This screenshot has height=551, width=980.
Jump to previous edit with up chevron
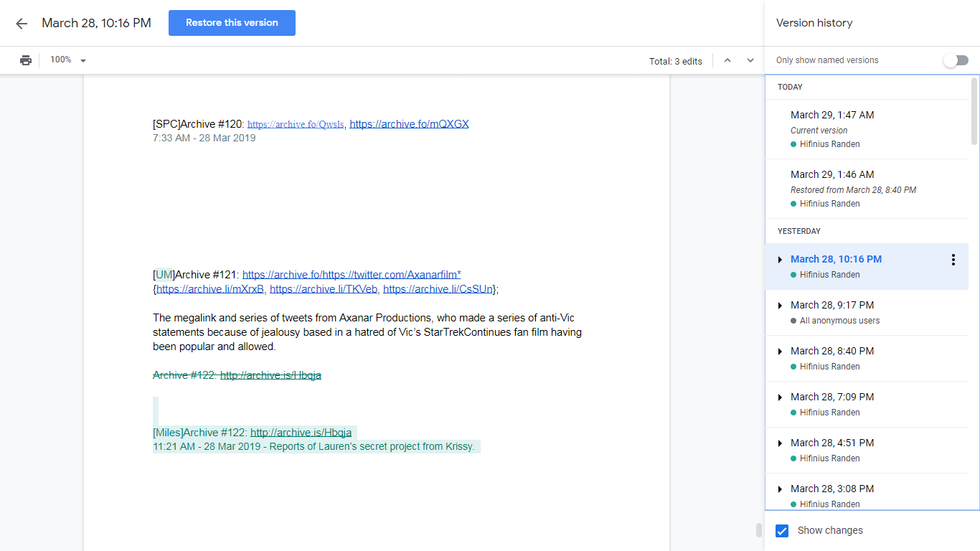(x=727, y=60)
